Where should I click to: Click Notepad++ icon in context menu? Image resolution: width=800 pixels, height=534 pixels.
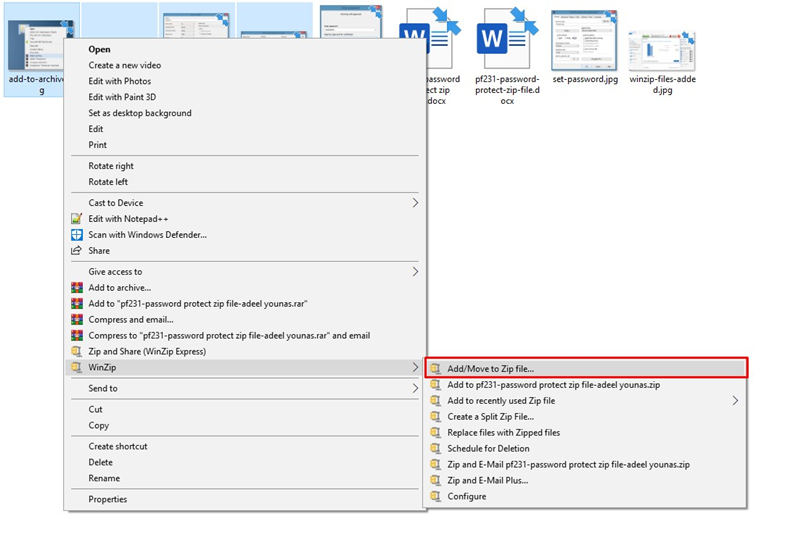pos(77,219)
